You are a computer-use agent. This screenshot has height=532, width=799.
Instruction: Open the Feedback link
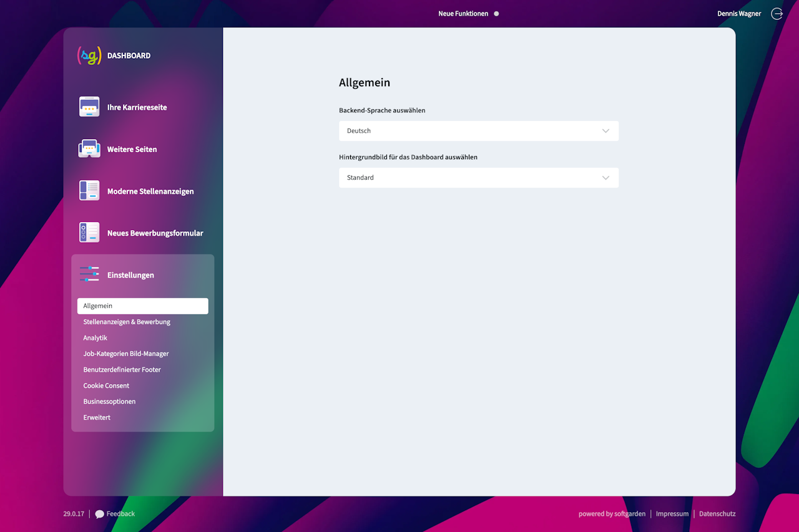(120, 514)
